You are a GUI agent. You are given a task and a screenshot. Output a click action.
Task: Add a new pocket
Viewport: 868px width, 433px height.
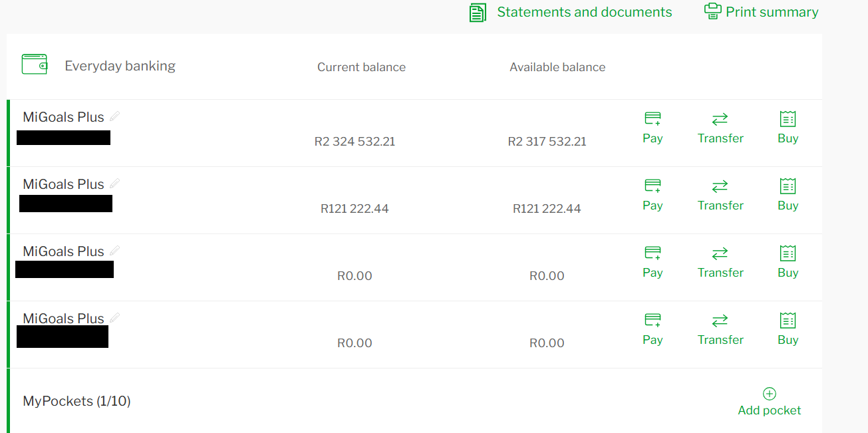click(770, 402)
